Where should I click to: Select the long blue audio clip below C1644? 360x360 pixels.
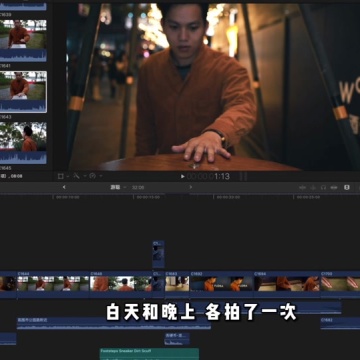114,323
